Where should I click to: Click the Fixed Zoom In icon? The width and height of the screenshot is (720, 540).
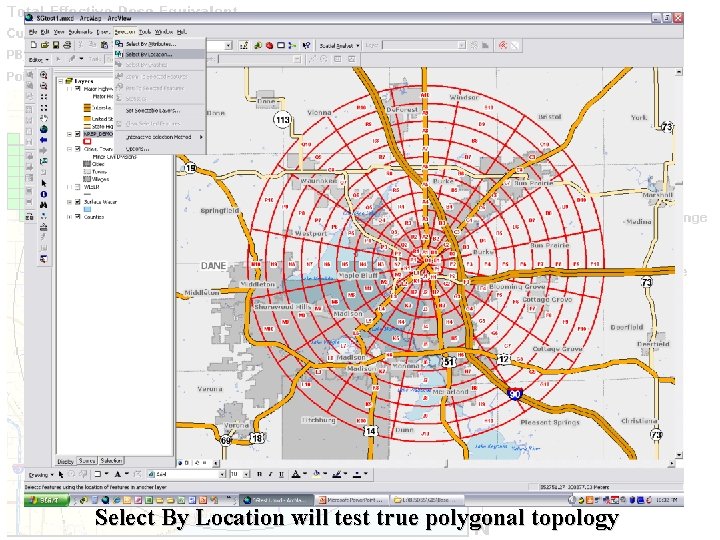pos(44,97)
